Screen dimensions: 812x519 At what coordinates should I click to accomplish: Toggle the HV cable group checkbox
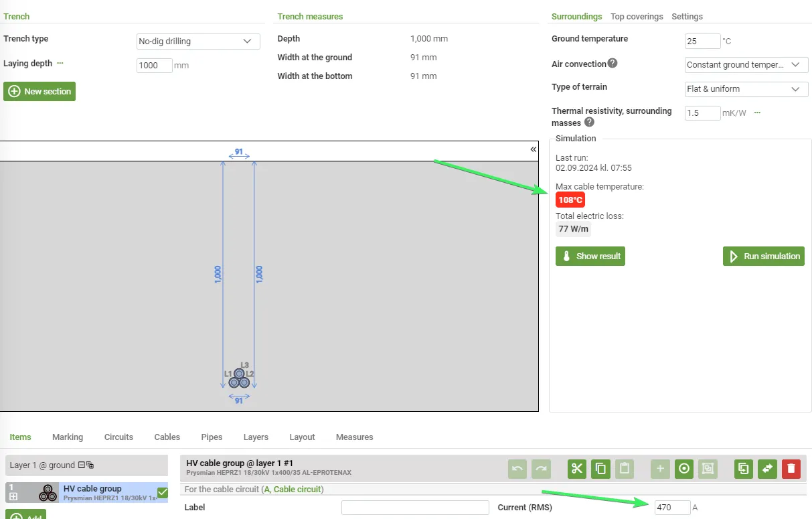pos(162,493)
